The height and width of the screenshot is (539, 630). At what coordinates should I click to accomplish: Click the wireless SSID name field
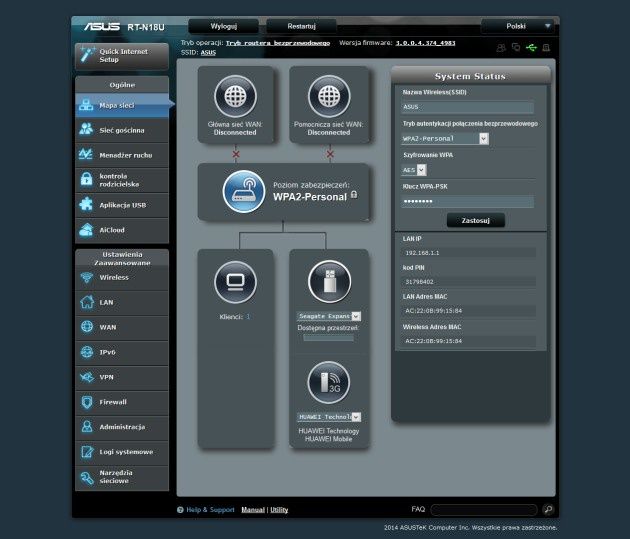467,107
